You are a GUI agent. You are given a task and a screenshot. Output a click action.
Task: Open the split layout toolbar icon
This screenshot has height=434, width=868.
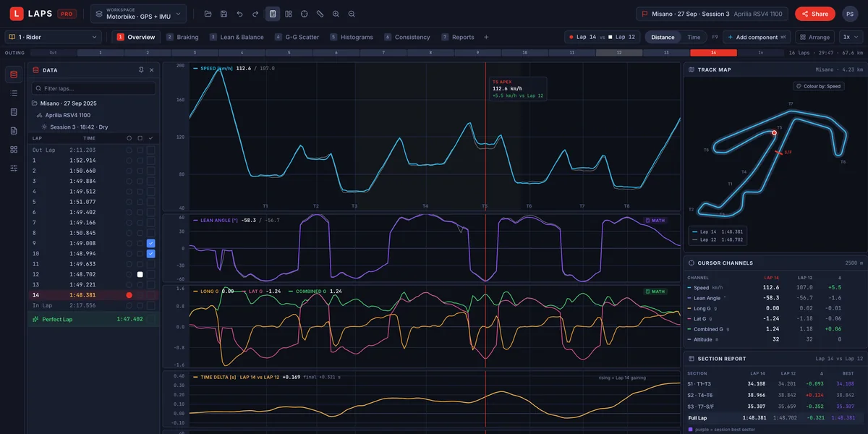pyautogui.click(x=289, y=14)
